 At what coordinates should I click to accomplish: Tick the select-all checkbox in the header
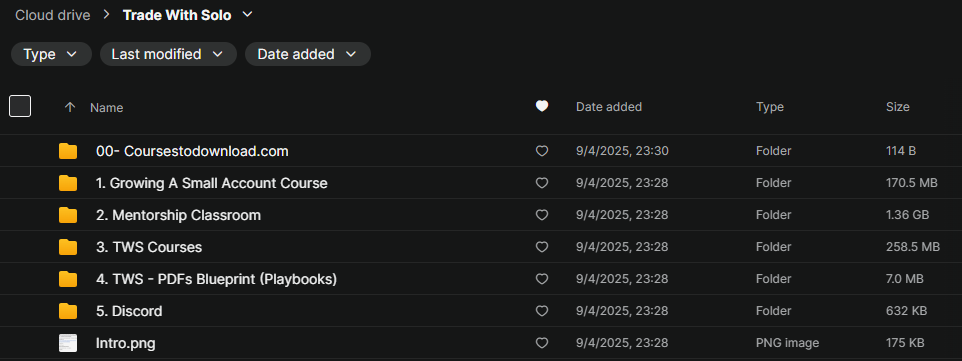click(20, 106)
